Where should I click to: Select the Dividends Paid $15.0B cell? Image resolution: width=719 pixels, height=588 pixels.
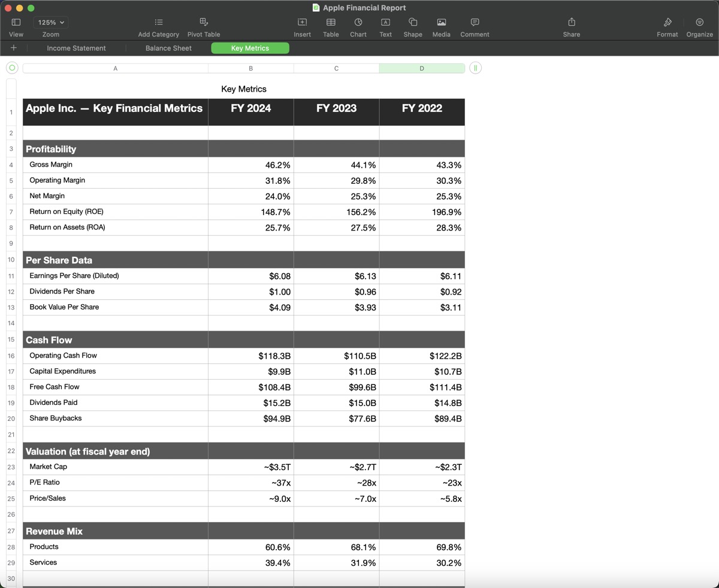(336, 403)
